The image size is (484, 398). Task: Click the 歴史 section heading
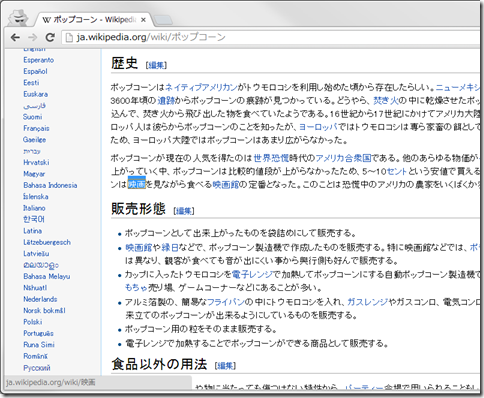point(124,63)
